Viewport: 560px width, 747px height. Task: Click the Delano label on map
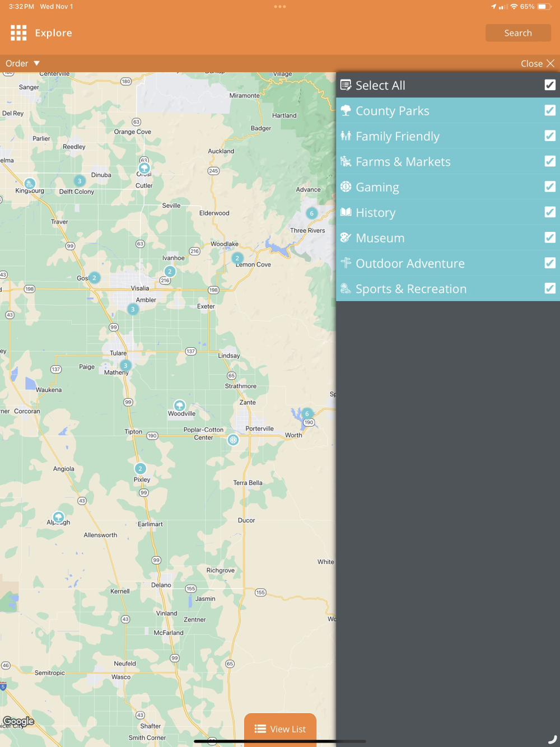[161, 585]
